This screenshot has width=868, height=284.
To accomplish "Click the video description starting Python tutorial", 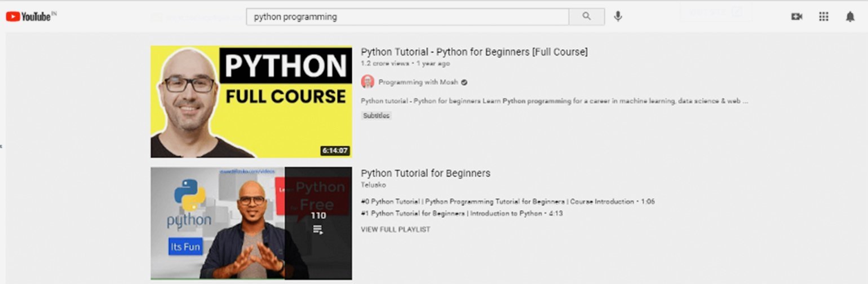I will click(x=555, y=102).
